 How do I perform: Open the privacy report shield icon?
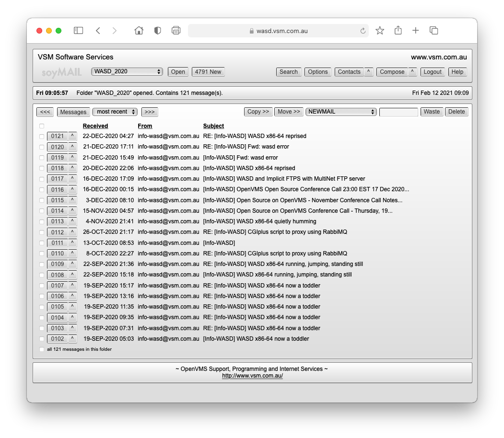157,31
